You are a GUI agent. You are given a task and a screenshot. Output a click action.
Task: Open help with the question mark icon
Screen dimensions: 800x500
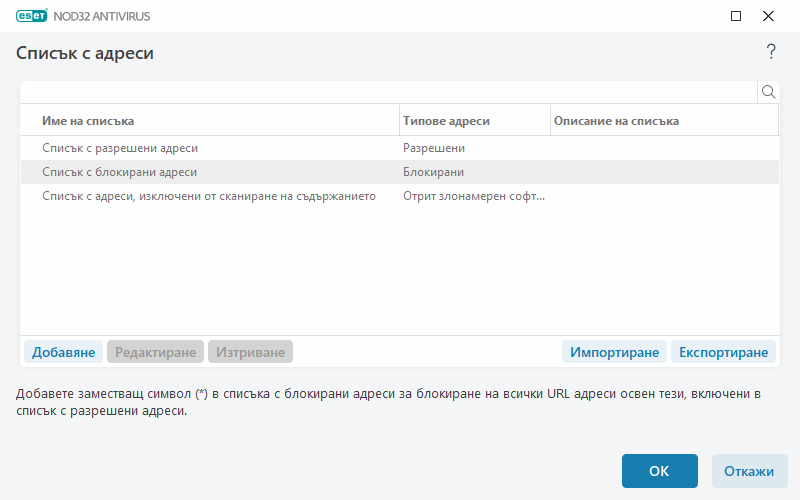tap(771, 52)
